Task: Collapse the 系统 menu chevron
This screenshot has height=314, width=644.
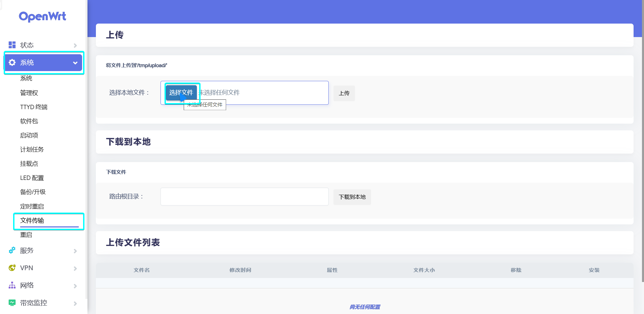Action: 75,63
